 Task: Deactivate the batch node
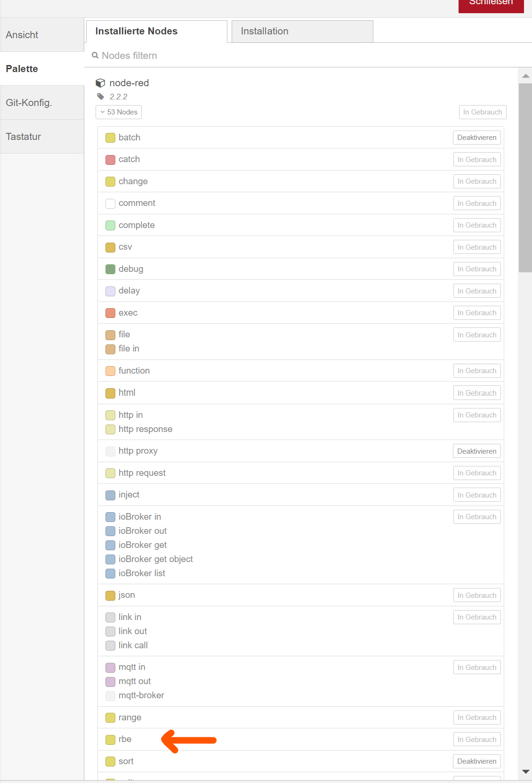pyautogui.click(x=476, y=138)
